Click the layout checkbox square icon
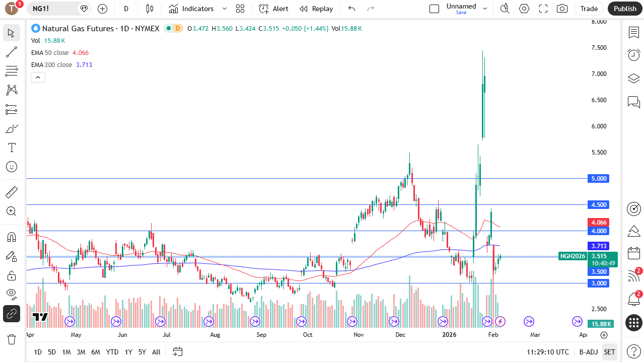The height and width of the screenshot is (362, 644). tap(434, 9)
